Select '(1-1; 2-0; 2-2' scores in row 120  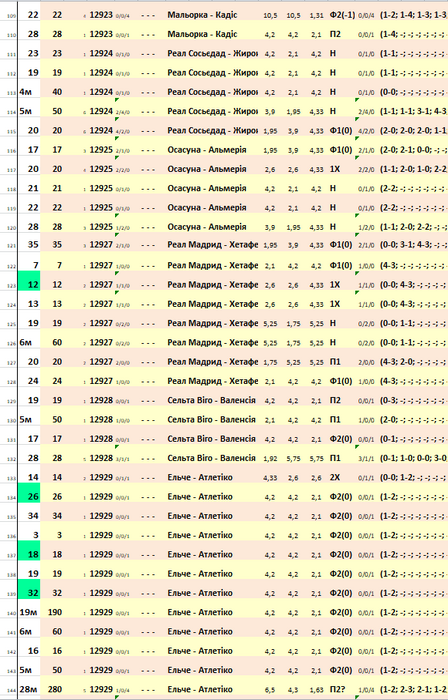413,227
